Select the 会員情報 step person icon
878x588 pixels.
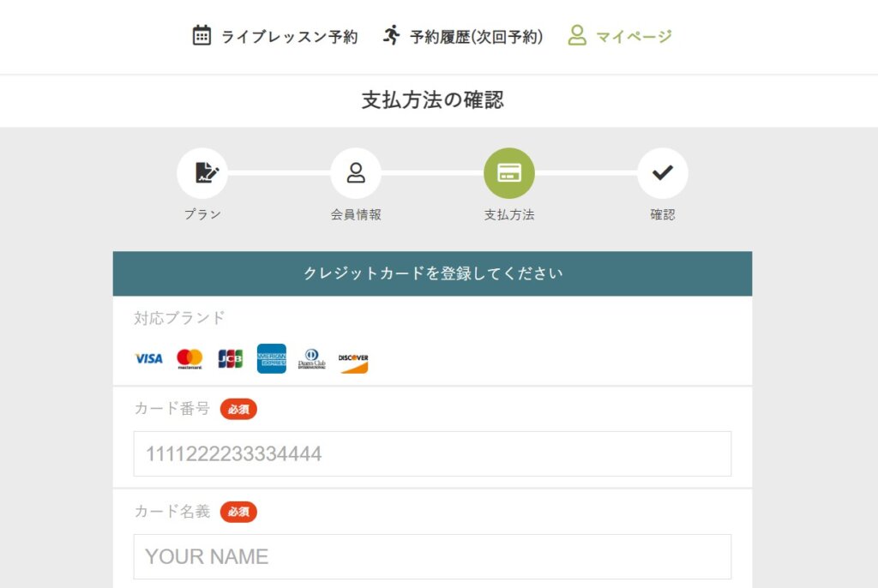(356, 173)
